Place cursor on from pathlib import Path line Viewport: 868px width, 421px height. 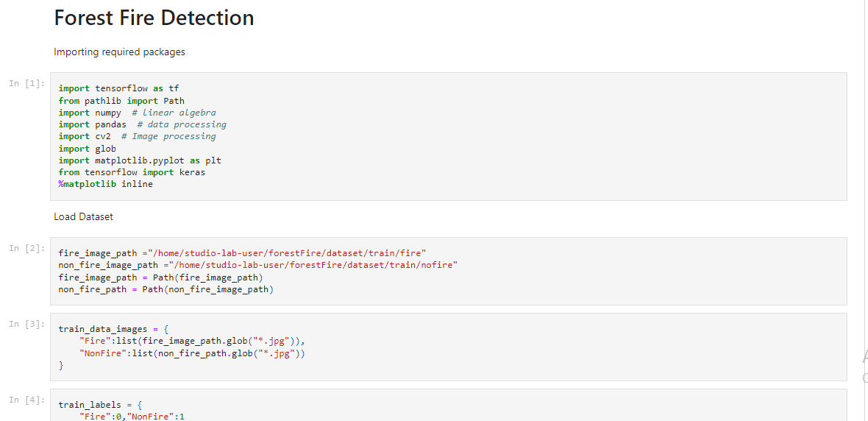pos(121,100)
